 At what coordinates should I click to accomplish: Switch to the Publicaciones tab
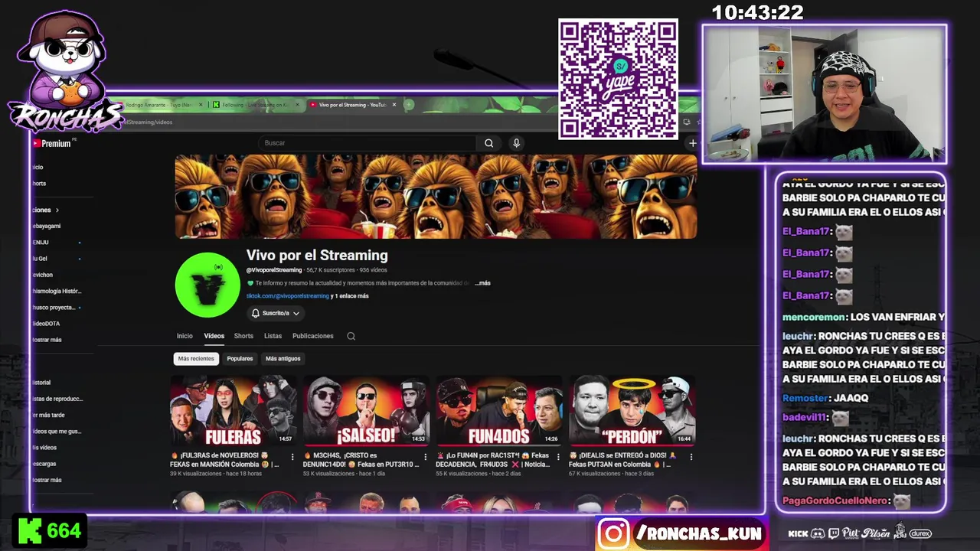(312, 336)
